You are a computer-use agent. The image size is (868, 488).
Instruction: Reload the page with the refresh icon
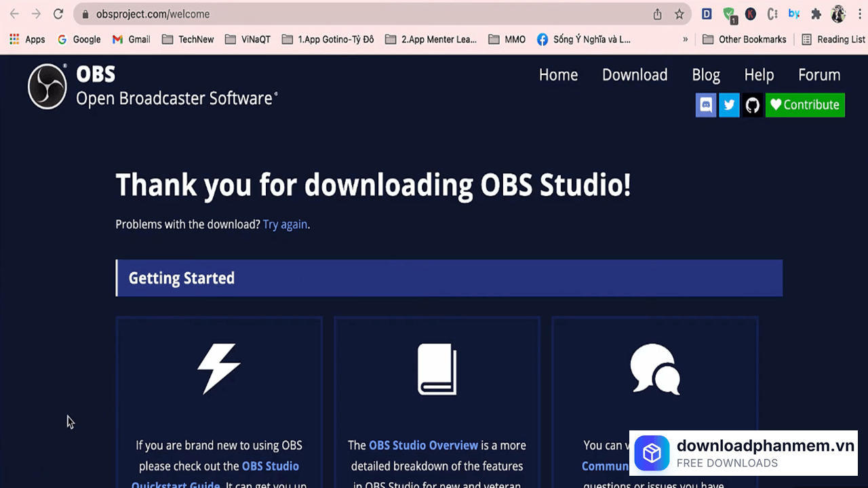[x=58, y=14]
